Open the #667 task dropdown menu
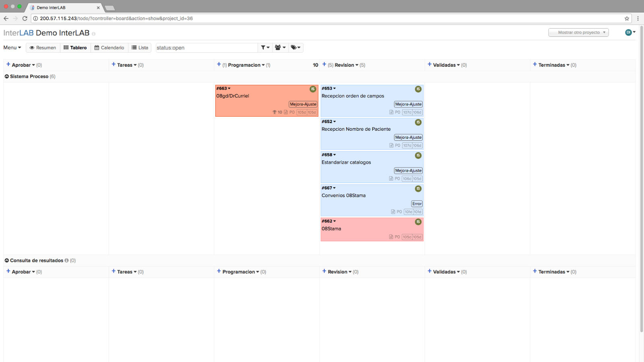644x362 pixels. tap(329, 188)
